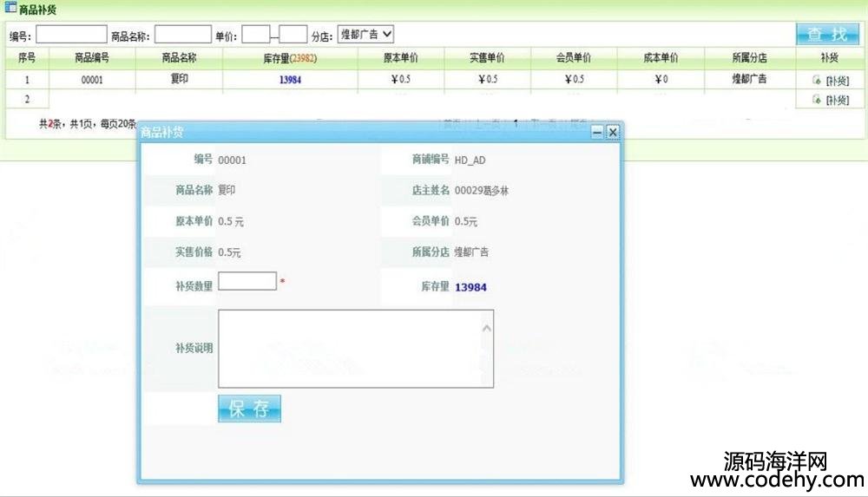Click the [补货] link in row 1
This screenshot has height=497, width=868.
pos(837,80)
